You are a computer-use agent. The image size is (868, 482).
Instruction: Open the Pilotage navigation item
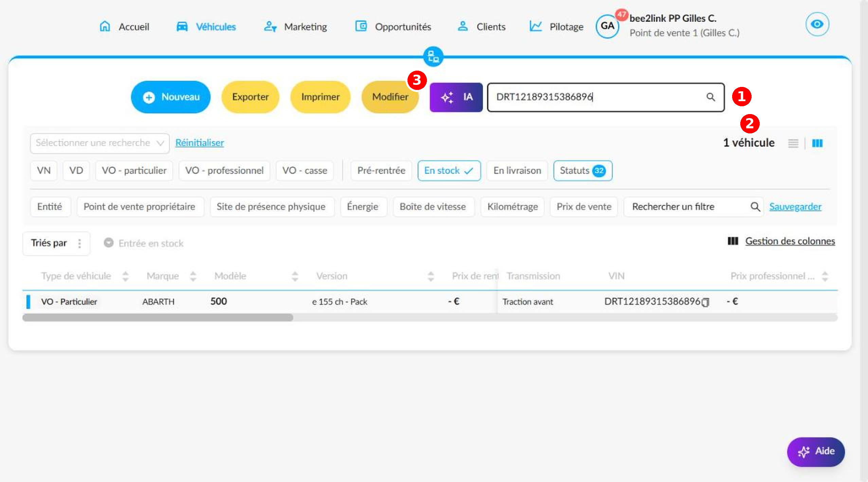click(x=556, y=27)
